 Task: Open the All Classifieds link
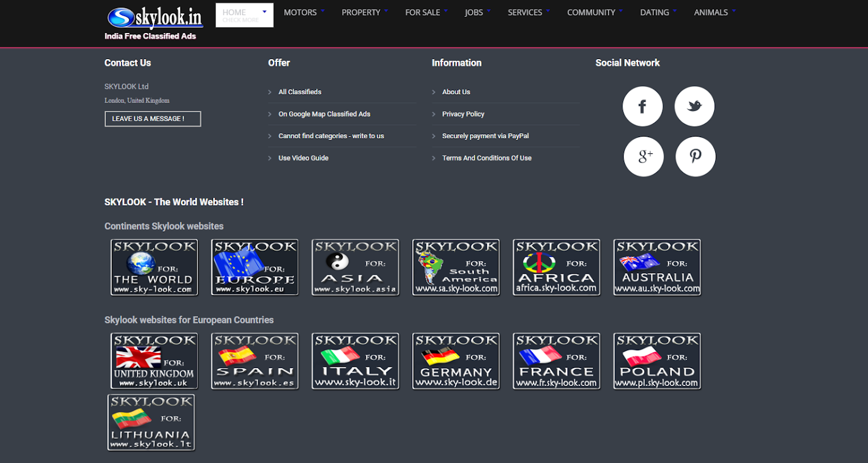300,92
